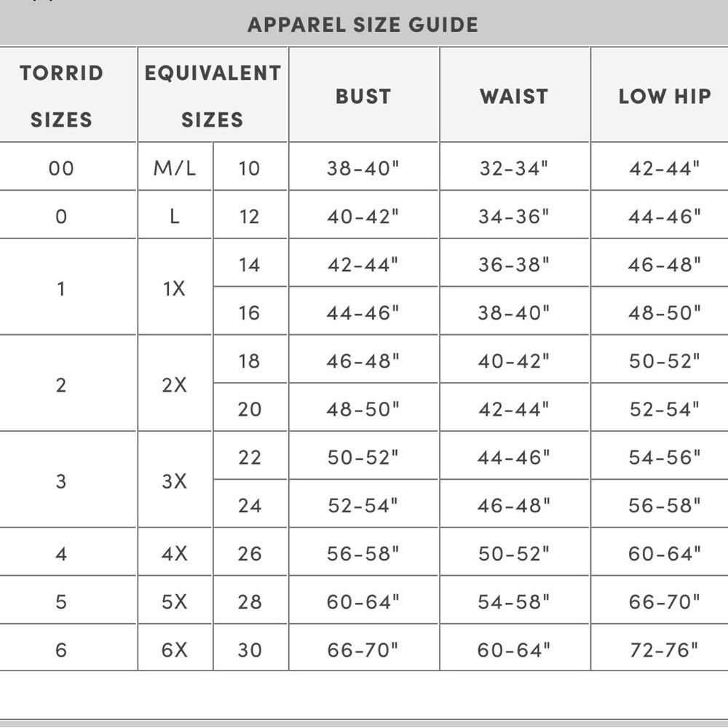Viewport: 728px width, 728px height.
Task: Click numeric size 16 cell
Action: point(250,312)
